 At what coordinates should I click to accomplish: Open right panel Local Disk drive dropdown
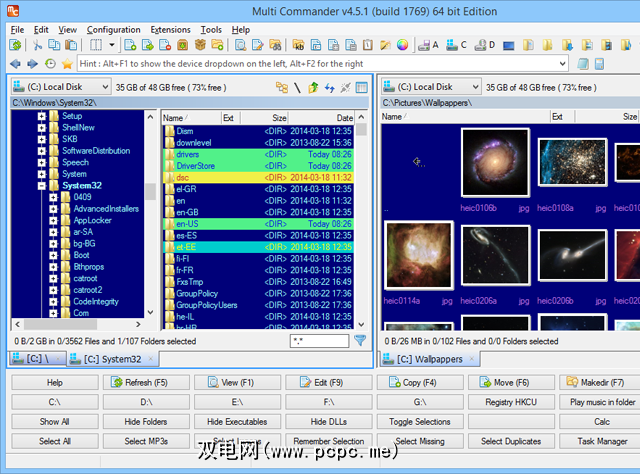point(431,88)
